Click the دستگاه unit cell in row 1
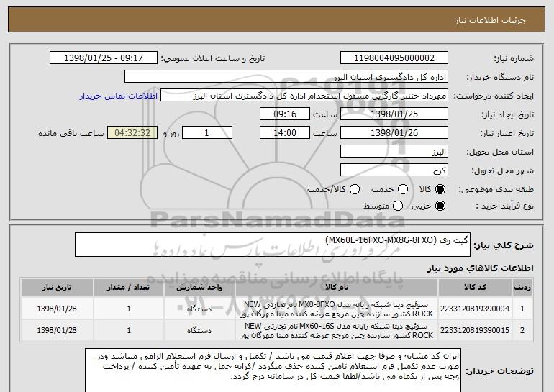This screenshot has height=392, width=554. (x=199, y=309)
